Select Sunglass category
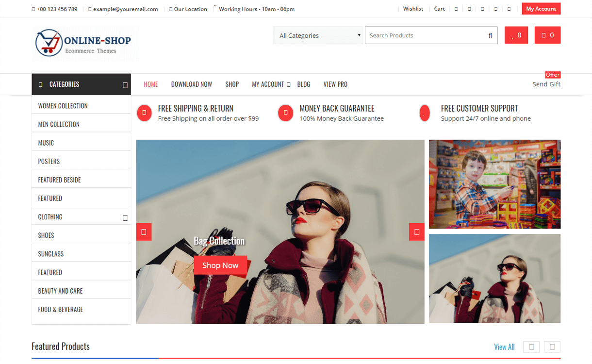 [51, 254]
